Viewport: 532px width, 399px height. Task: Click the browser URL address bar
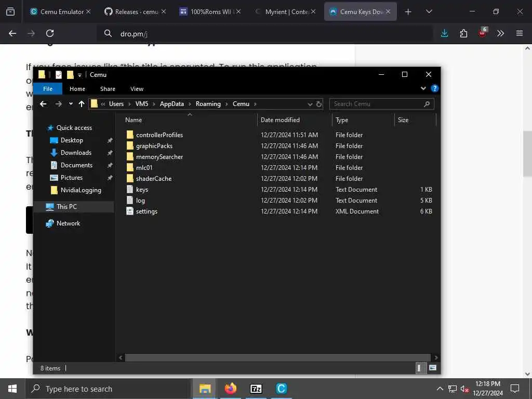264,34
